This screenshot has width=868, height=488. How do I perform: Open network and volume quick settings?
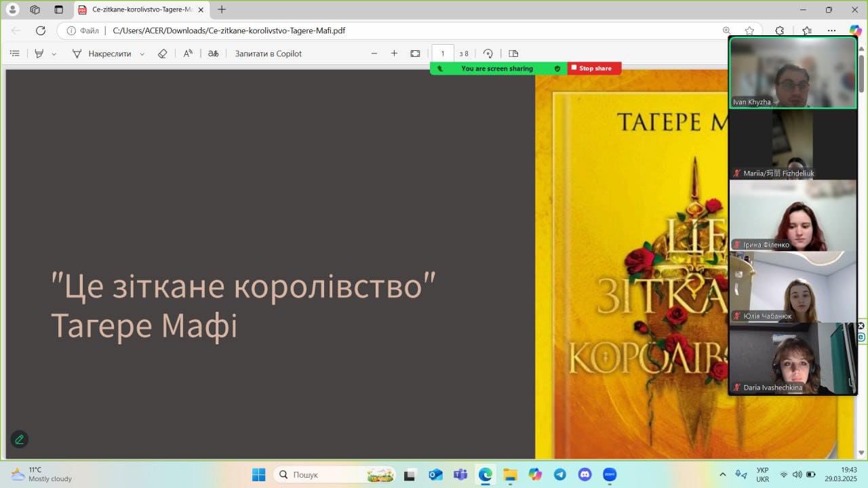[x=797, y=474]
